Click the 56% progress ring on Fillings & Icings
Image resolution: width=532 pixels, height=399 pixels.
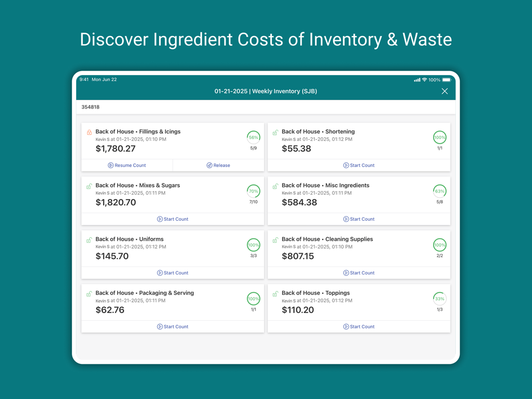(253, 137)
